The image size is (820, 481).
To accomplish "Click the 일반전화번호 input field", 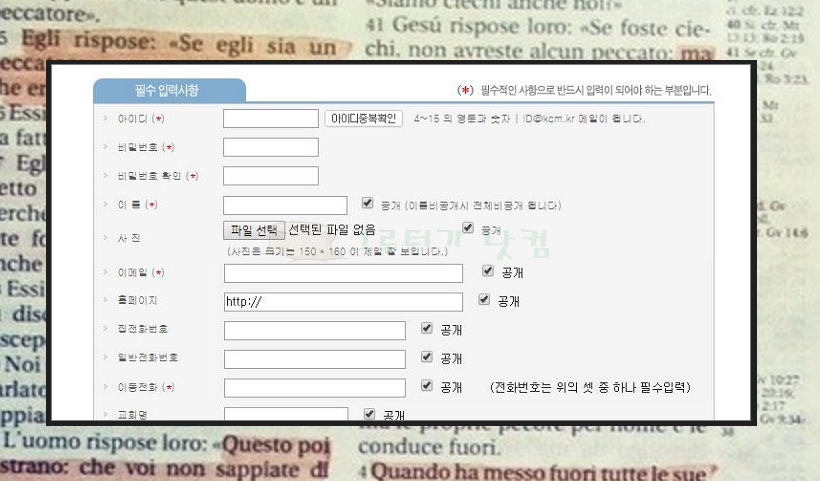I will pos(315,359).
